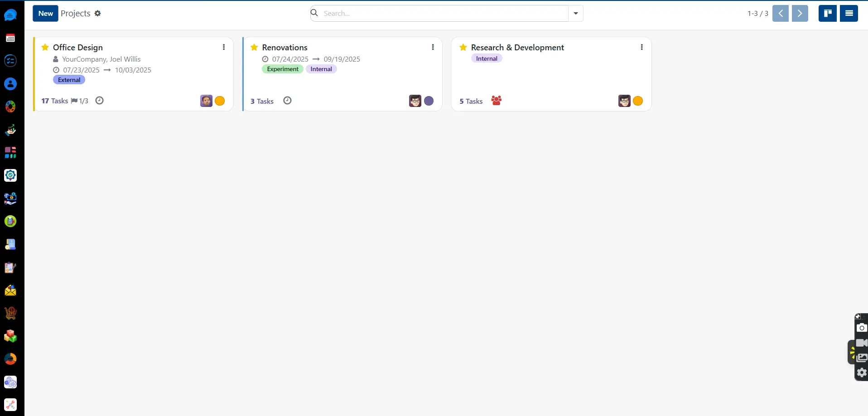
Task: Open the Contacts app in sidebar
Action: click(x=10, y=84)
